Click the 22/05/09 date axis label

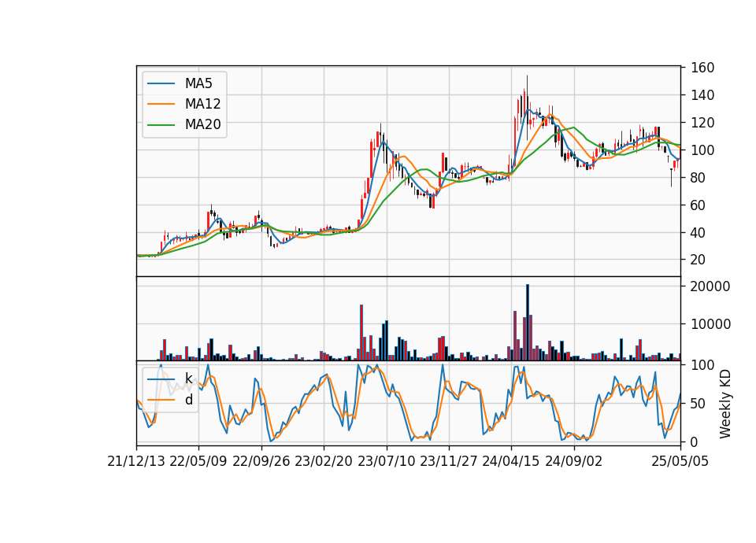click(198, 462)
